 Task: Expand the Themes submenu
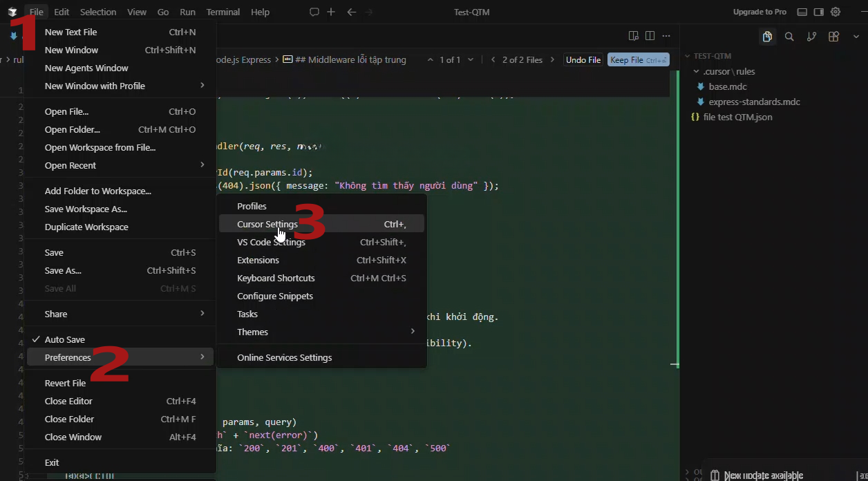[321, 332]
